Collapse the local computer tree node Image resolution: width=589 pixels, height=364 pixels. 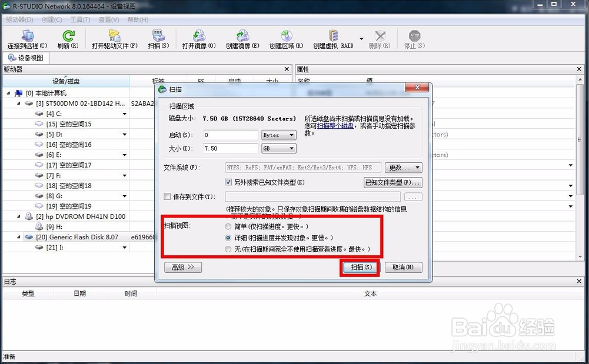coord(8,93)
